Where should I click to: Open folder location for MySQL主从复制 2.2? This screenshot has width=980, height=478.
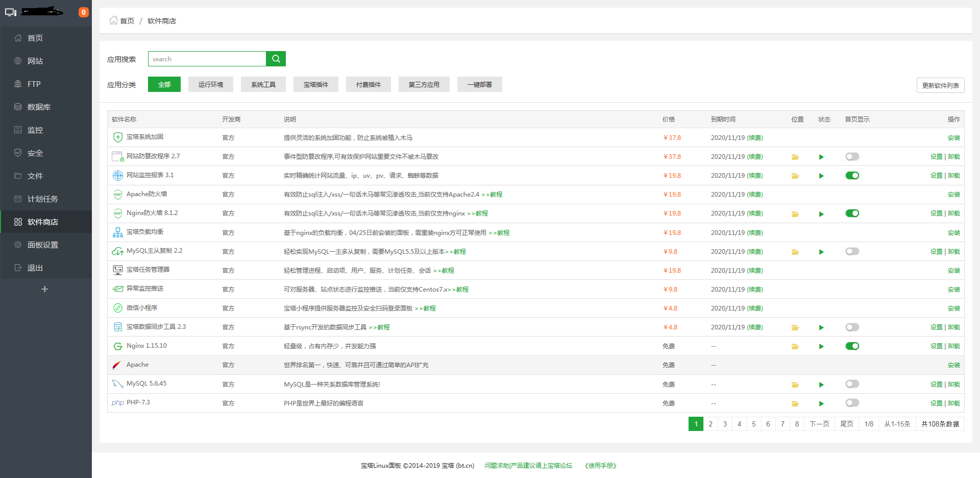point(795,252)
